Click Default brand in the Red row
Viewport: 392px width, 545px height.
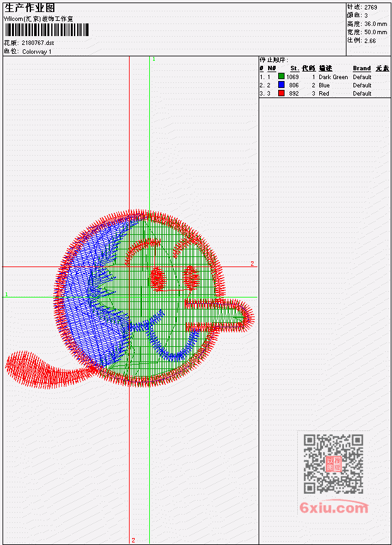coord(362,94)
